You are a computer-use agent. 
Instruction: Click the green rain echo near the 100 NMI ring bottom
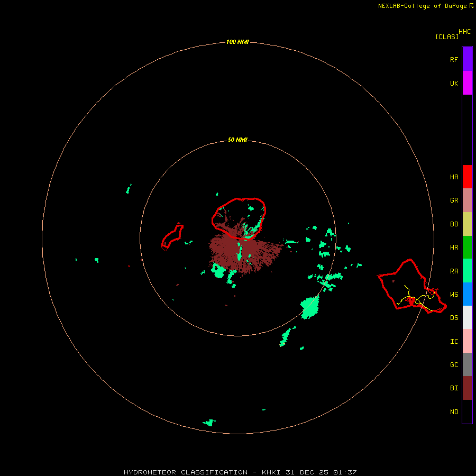click(209, 422)
